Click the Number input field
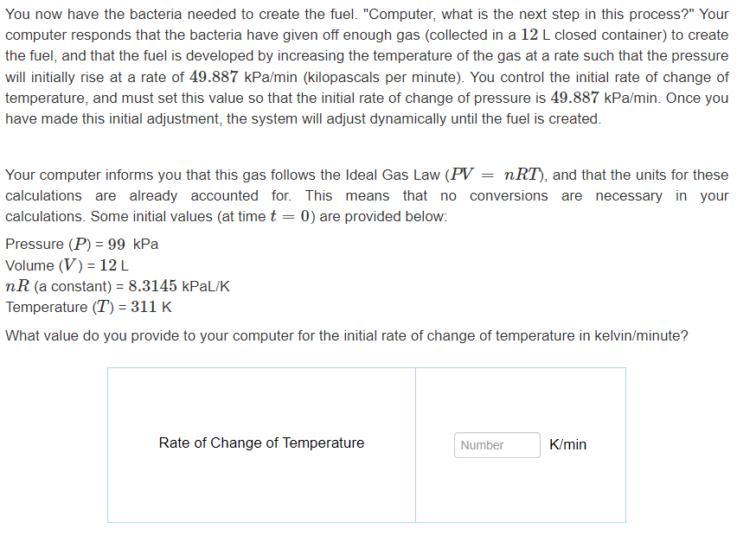The height and width of the screenshot is (535, 756). click(497, 445)
